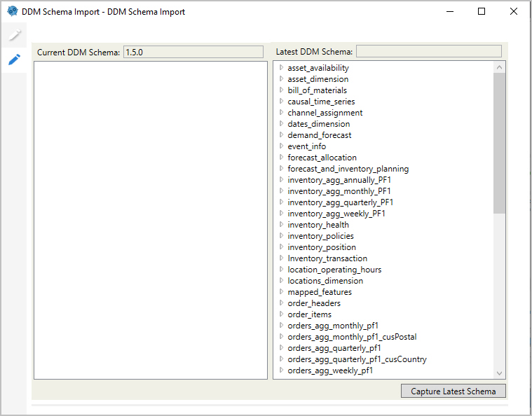Expand the bill_of_materials node arrow
The width and height of the screenshot is (532, 416).
pyautogui.click(x=281, y=90)
